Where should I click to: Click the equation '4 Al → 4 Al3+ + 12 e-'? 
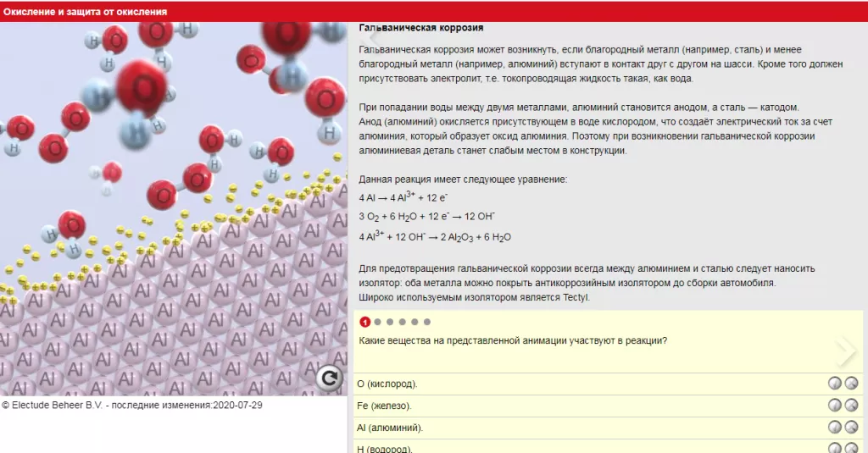coord(403,197)
